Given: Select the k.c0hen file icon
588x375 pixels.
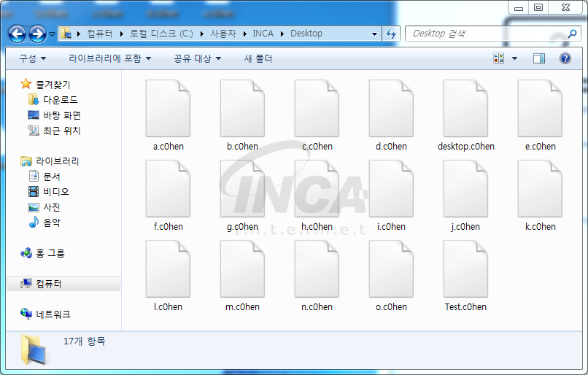Looking at the screenshot, I should tap(540, 189).
